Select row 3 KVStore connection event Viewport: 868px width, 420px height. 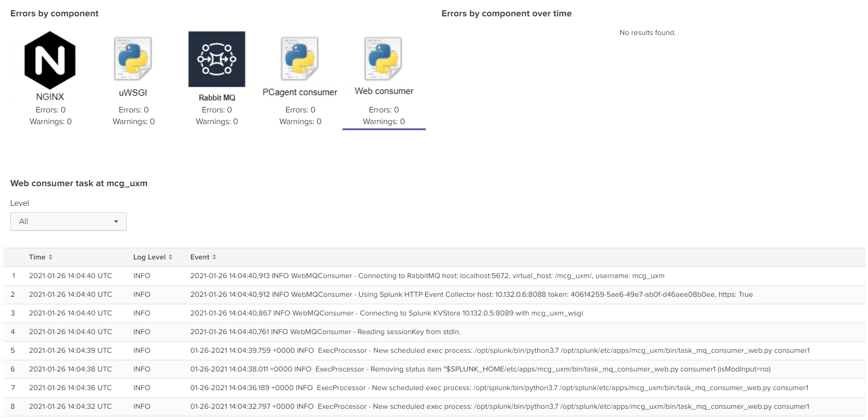click(x=386, y=313)
